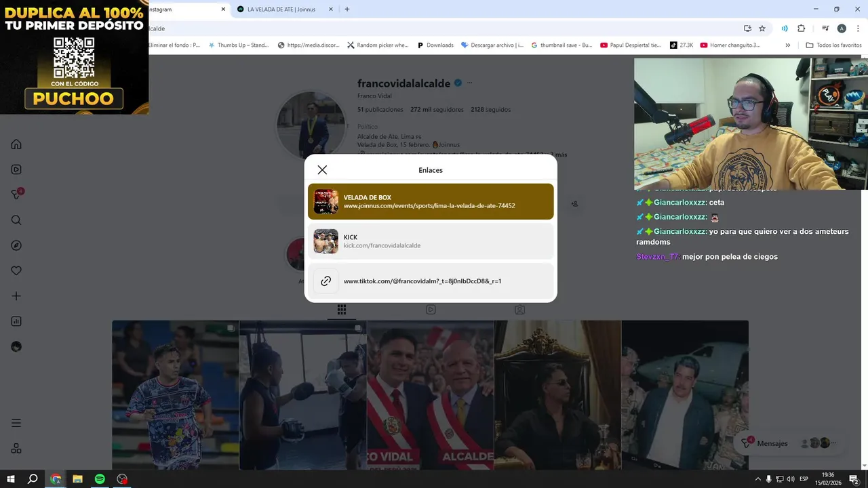
Task: Open KICK francovidalalcalde link
Action: 431,241
